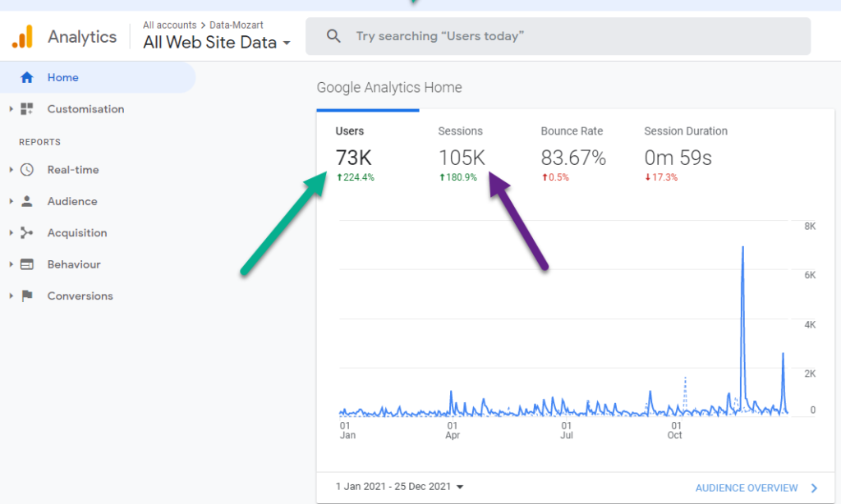Click the search magnifier icon
Image resolution: width=841 pixels, height=504 pixels.
333,36
